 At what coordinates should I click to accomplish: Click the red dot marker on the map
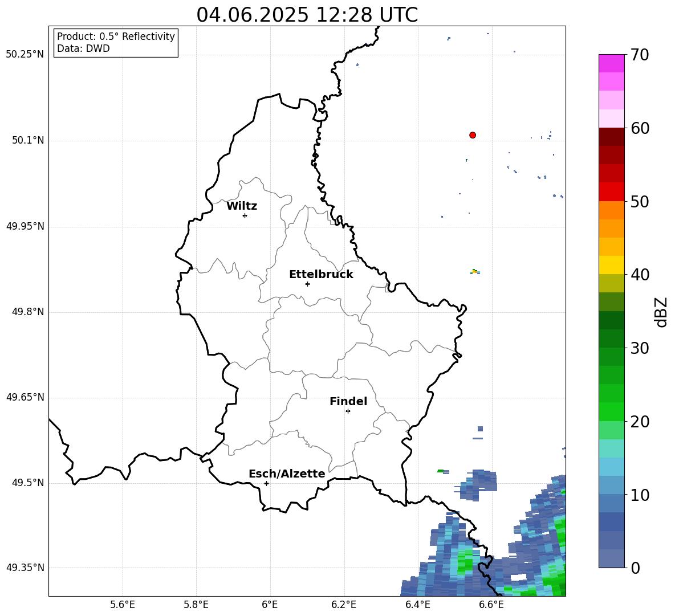coord(473,135)
